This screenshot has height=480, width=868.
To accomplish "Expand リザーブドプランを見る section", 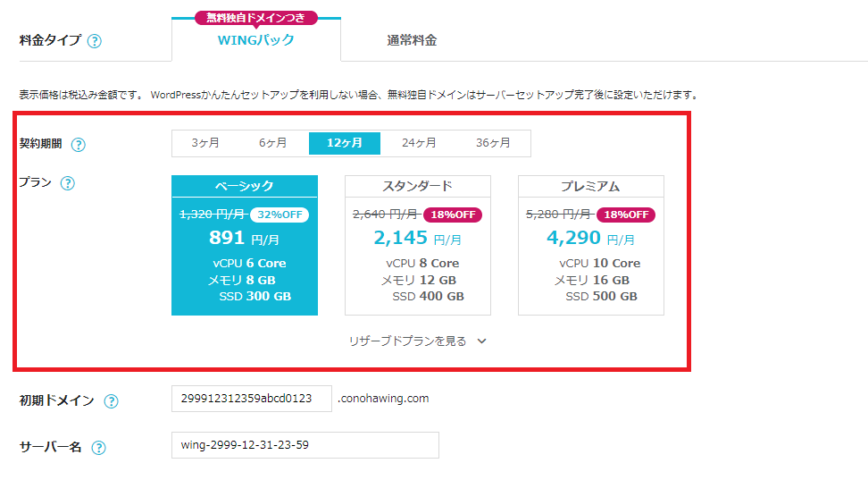I will coord(417,341).
